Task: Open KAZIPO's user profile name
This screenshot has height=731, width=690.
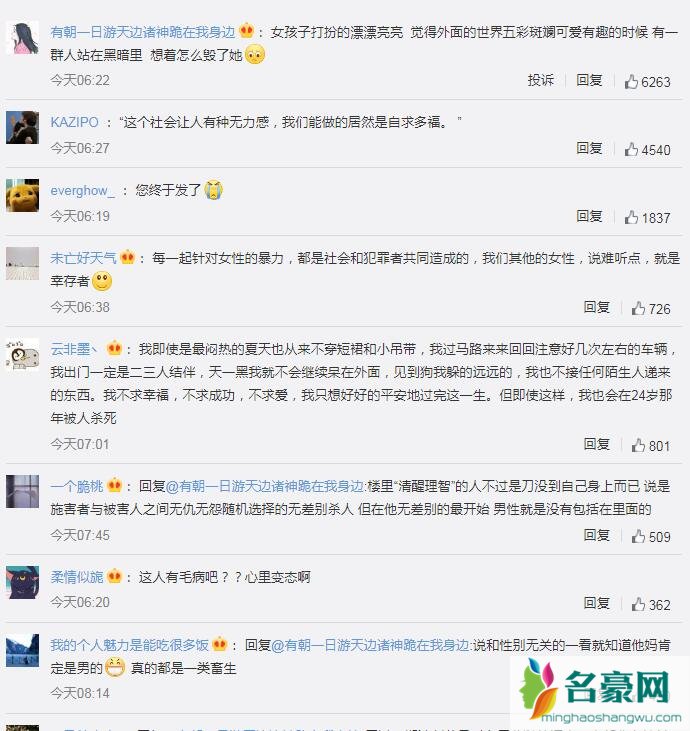Action: [75, 122]
